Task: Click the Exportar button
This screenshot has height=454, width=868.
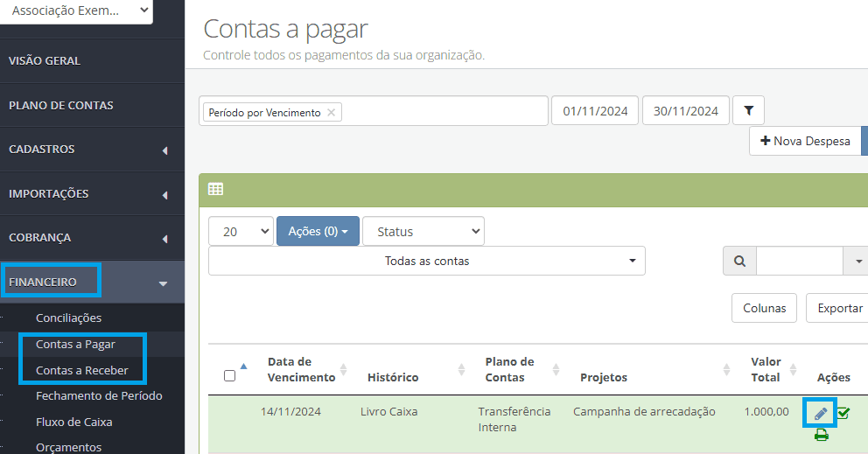Action: tap(839, 308)
